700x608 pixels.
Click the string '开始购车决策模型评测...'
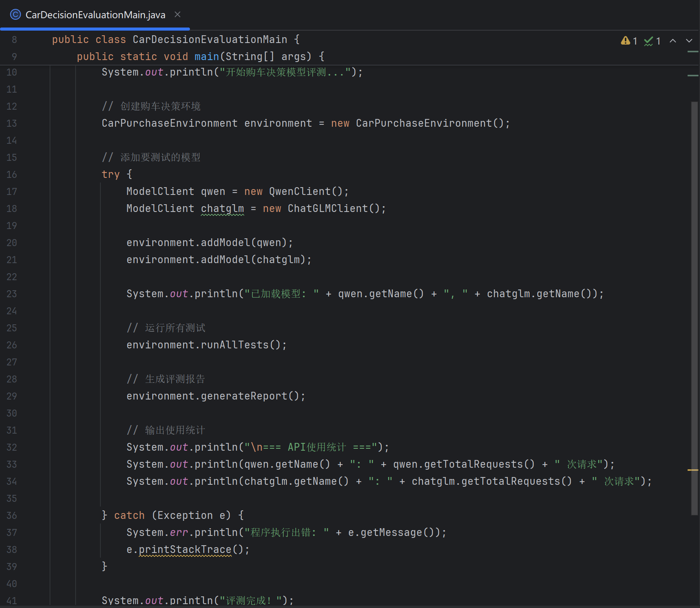coord(285,72)
